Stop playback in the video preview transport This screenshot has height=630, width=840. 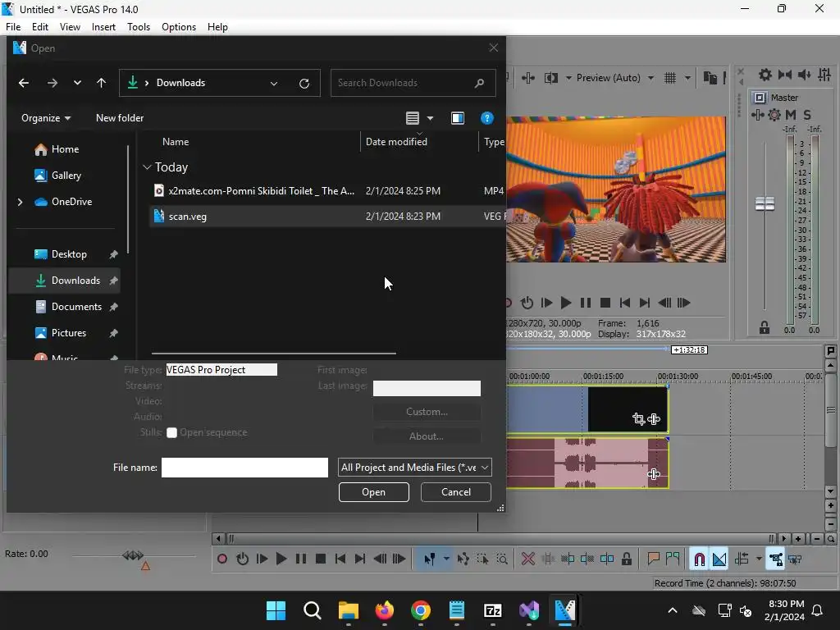tap(605, 303)
